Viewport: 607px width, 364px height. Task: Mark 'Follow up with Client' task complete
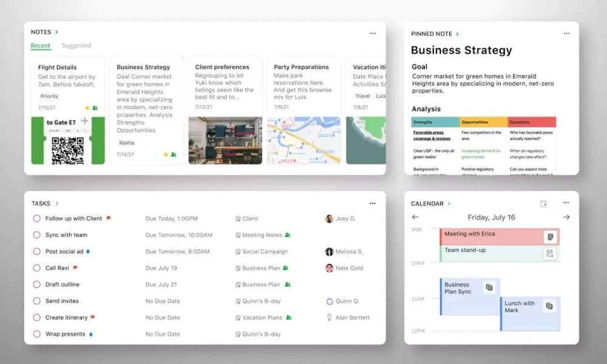pyautogui.click(x=36, y=218)
